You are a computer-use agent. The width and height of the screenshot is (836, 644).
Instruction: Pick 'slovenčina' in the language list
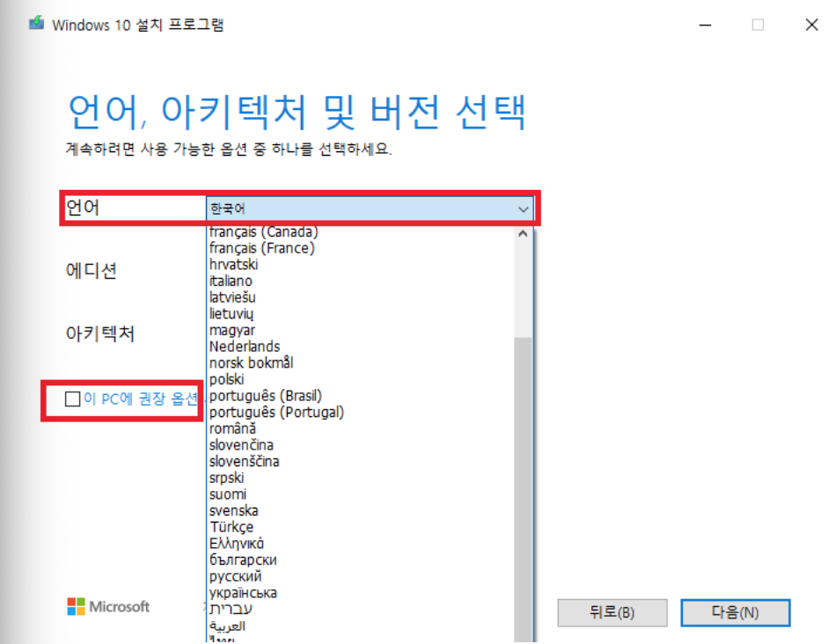pyautogui.click(x=361, y=445)
